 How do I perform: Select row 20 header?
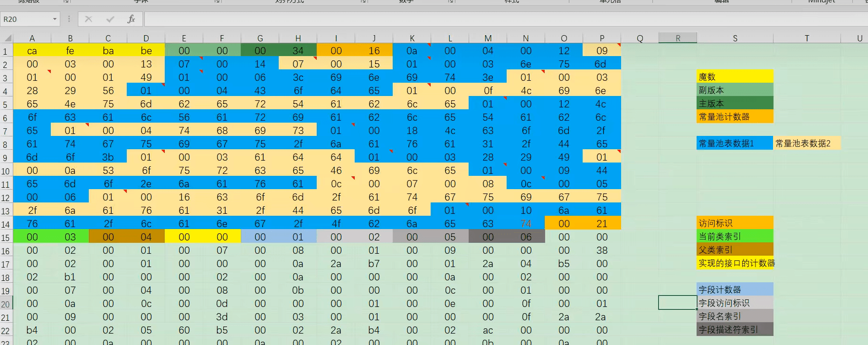coord(6,304)
